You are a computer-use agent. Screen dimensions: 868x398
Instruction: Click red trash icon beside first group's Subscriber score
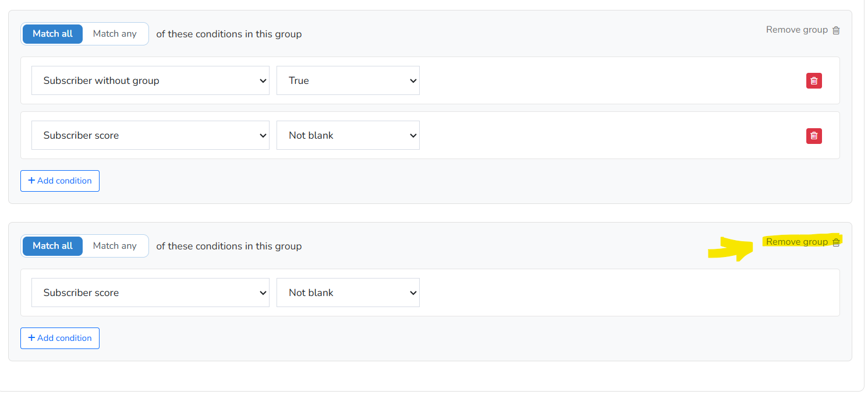(814, 136)
